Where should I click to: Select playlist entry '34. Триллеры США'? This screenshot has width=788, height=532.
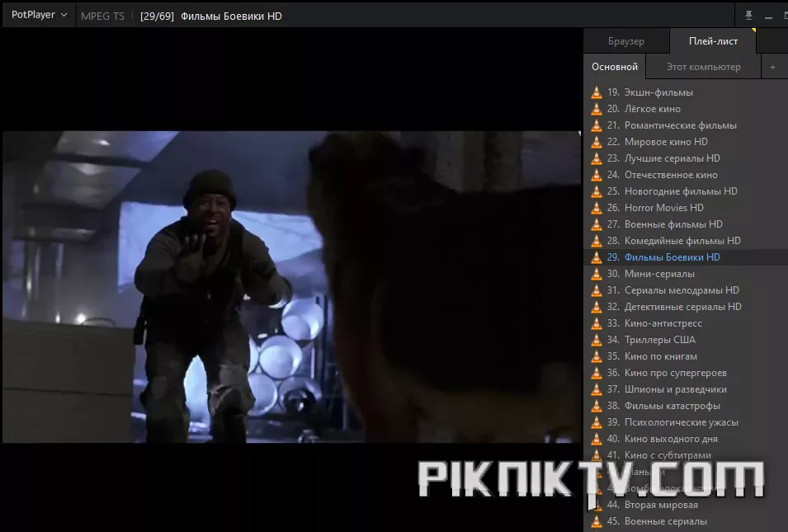click(686, 340)
